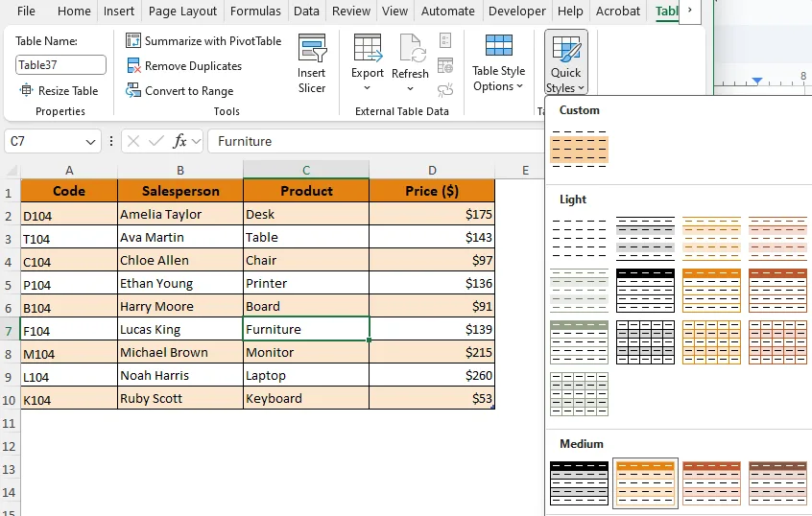The width and height of the screenshot is (812, 516).
Task: Insert a slicer for the table
Action: click(312, 64)
